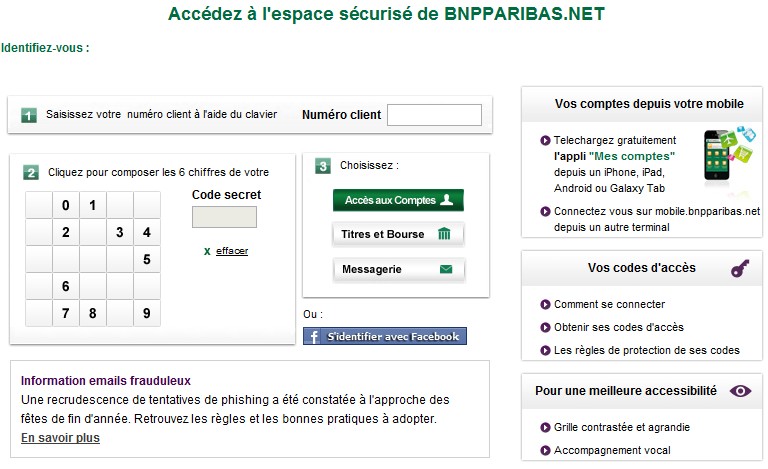The image size is (768, 469).
Task: Focus the Numéro client input field
Action: tap(434, 115)
